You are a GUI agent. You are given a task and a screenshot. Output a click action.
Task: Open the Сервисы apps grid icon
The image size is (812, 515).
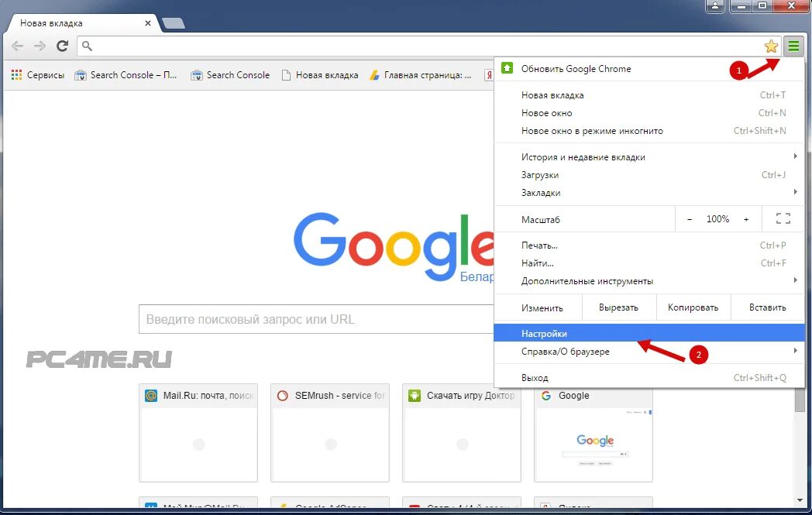click(x=16, y=75)
